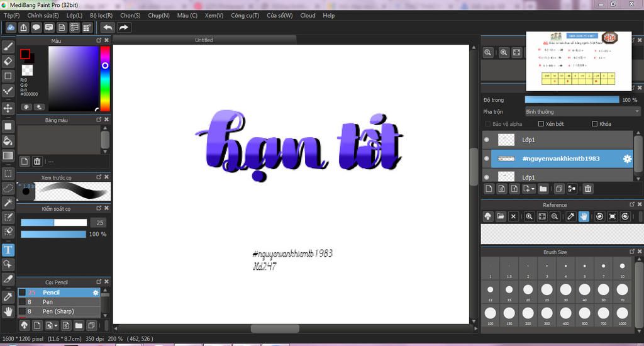This screenshot has width=644, height=346.
Task: Click the top Lớp1 layer thumbnail
Action: pos(506,140)
